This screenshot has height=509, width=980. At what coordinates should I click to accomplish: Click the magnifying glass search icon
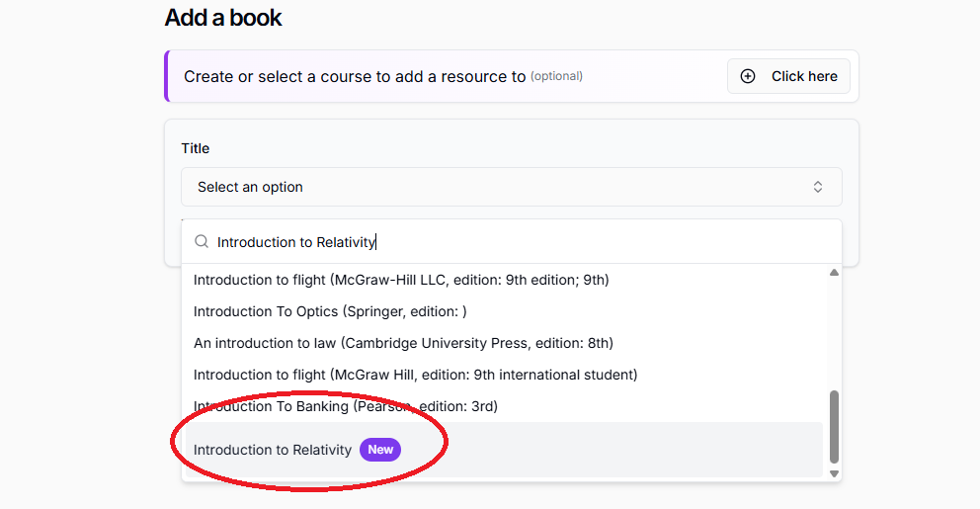[202, 242]
